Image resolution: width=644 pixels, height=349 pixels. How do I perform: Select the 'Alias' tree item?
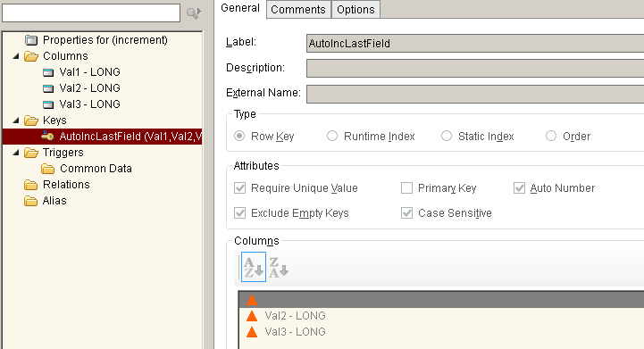(54, 201)
